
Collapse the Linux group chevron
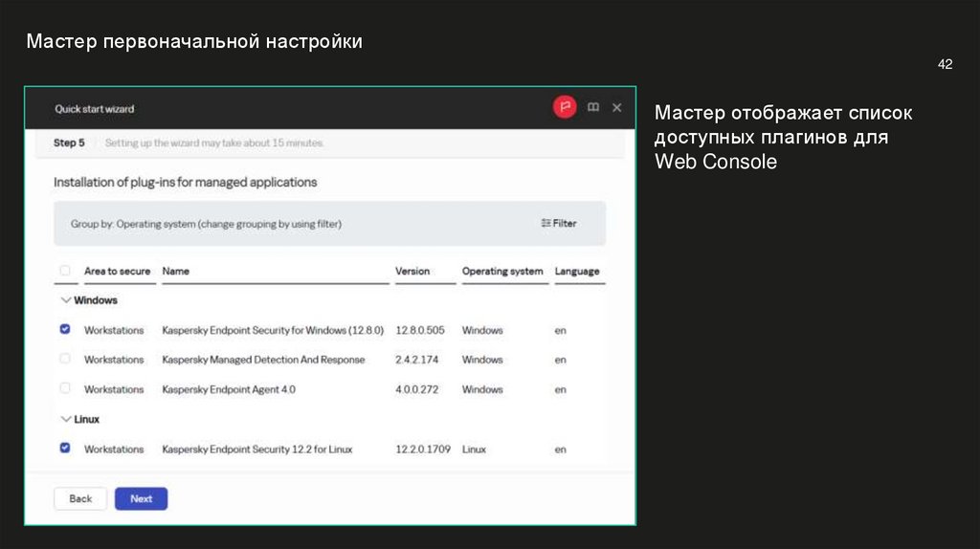coord(65,419)
